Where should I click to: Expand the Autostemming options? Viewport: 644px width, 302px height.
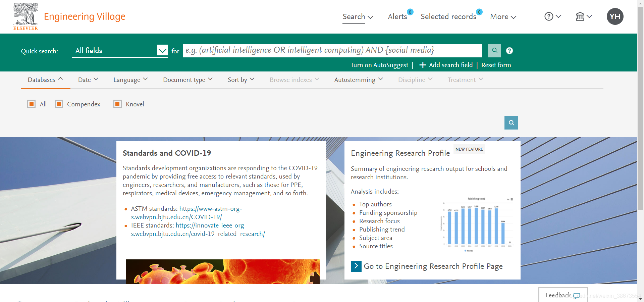click(x=359, y=80)
